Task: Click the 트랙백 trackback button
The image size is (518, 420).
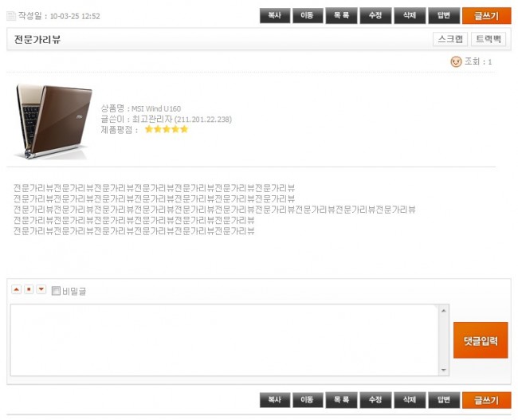Action: 489,39
